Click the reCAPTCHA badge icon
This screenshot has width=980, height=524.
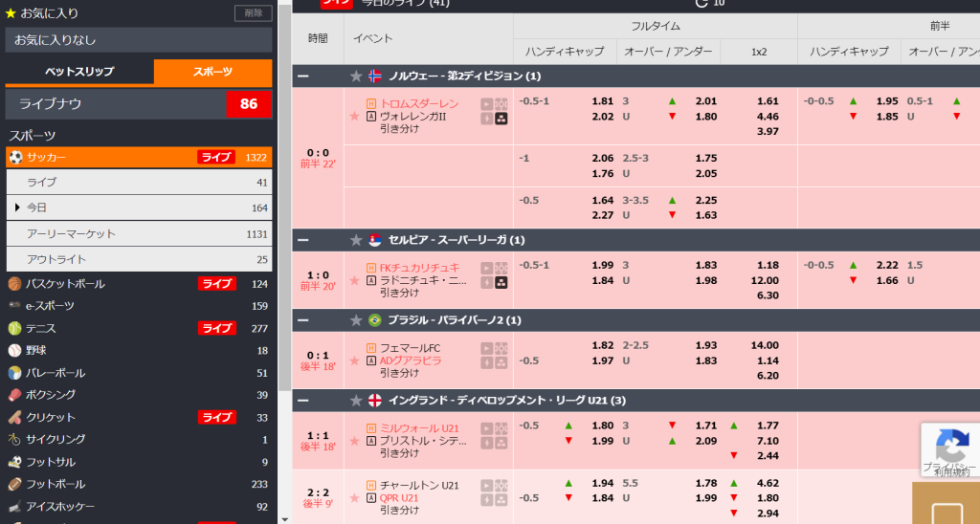[951, 446]
